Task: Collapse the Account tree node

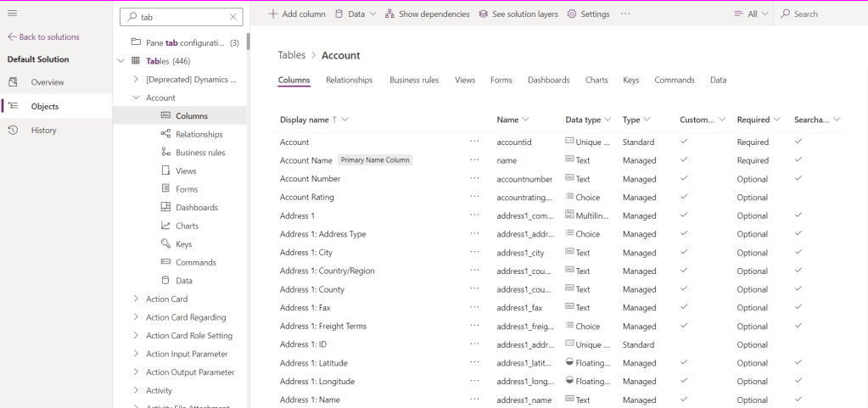Action: [x=137, y=98]
